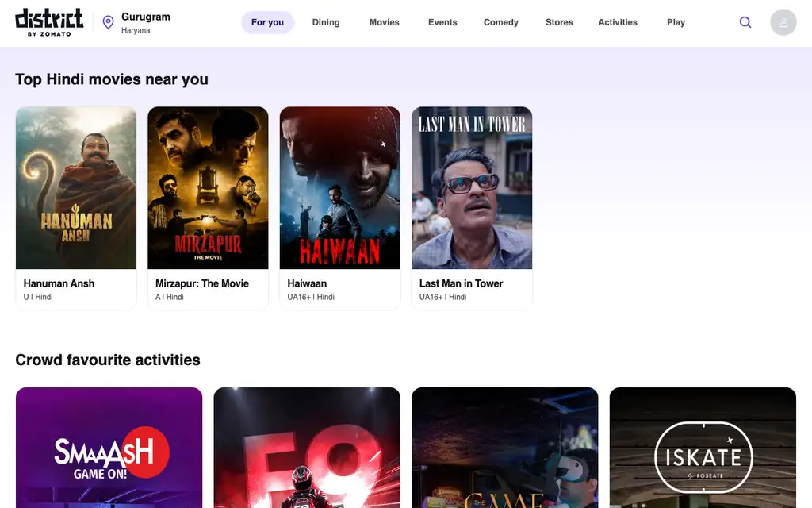Click 'U | Hindi' under Hanuman Ansh
This screenshot has width=812, height=508.
[38, 297]
